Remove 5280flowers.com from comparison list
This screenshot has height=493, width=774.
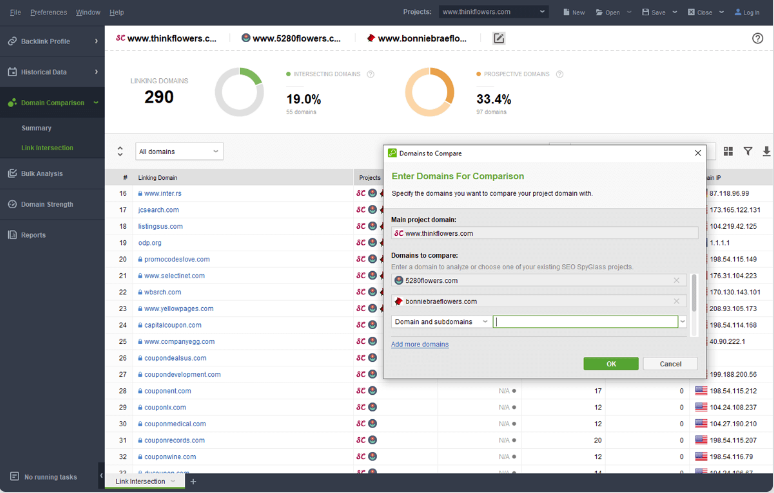(x=676, y=280)
